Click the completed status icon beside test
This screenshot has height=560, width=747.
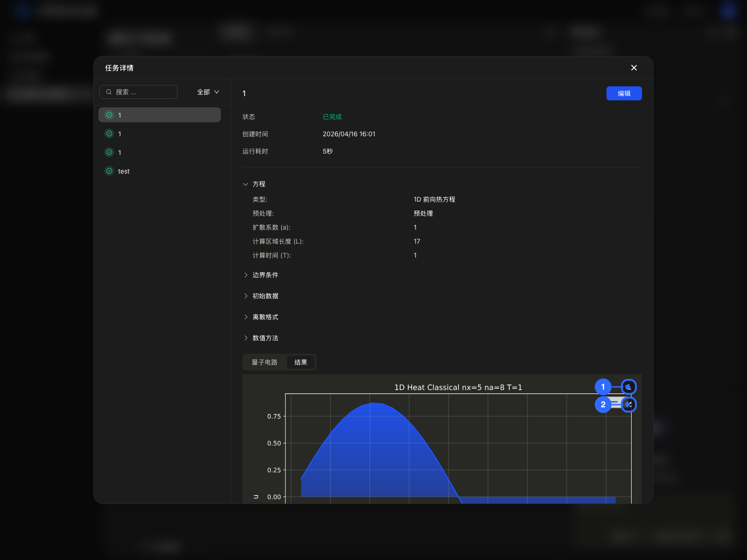109,171
